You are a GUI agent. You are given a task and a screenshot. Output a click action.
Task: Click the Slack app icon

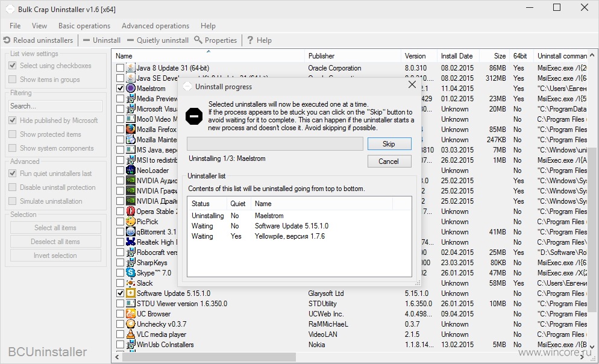click(x=131, y=283)
